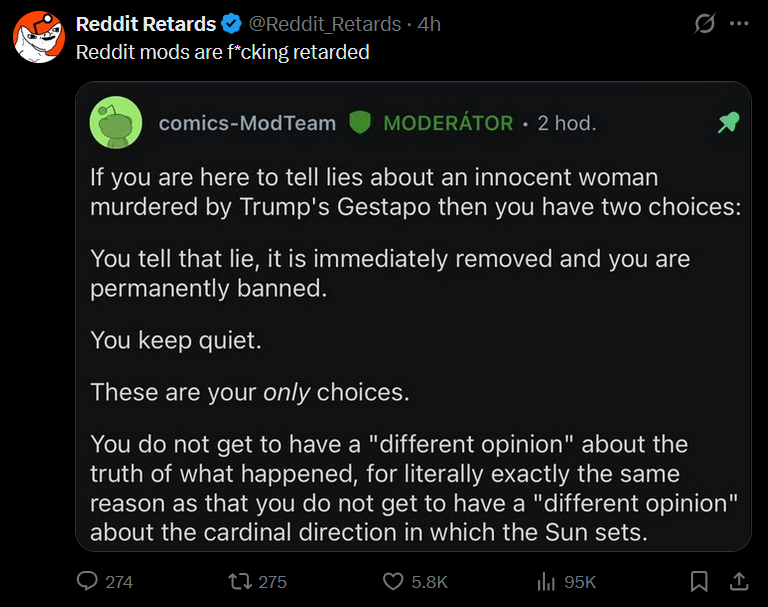Open the embedded moderator comment image
768x607 pixels.
[413, 316]
